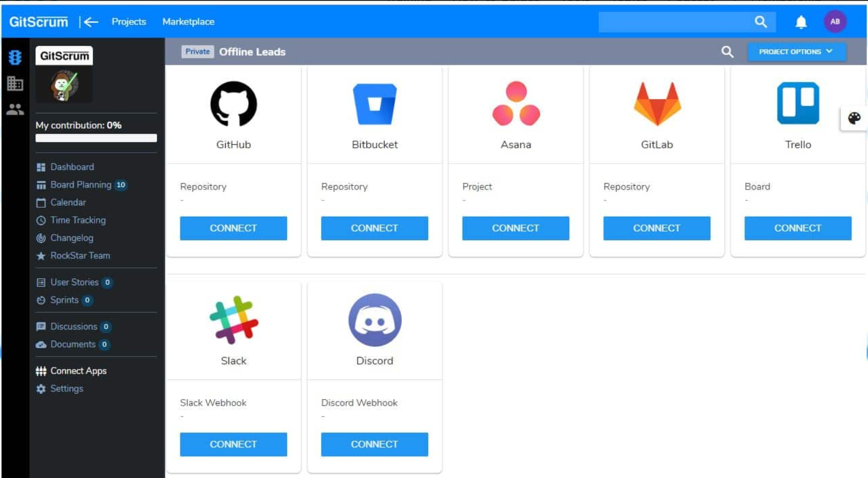
Task: Click the RockStar Team star icon
Action: click(41, 256)
